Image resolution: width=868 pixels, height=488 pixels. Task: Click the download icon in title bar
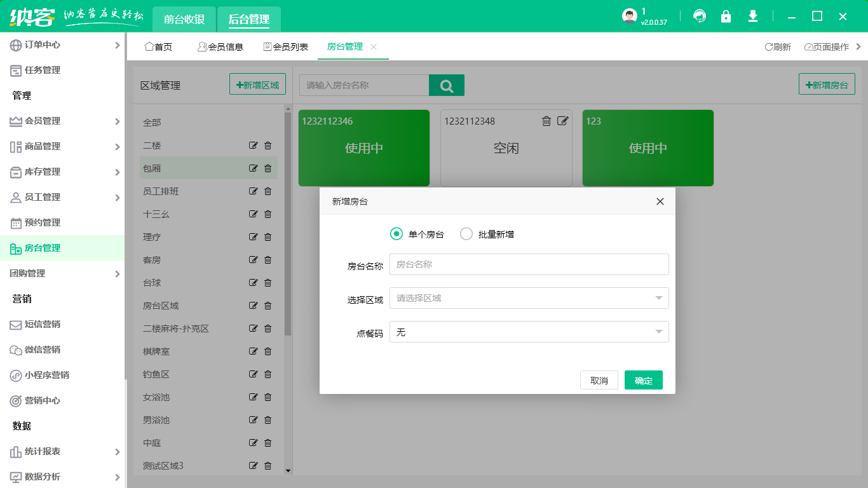tap(752, 17)
